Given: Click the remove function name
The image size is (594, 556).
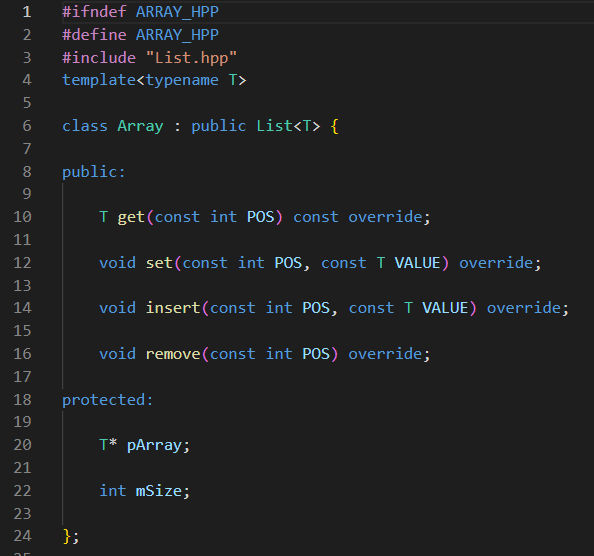Looking at the screenshot, I should tap(173, 354).
